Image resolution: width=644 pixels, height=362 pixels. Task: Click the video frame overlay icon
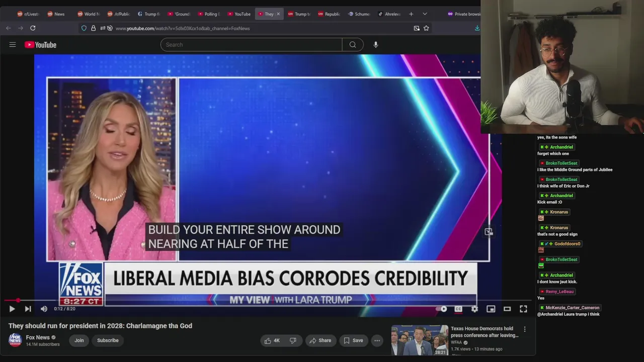click(488, 232)
